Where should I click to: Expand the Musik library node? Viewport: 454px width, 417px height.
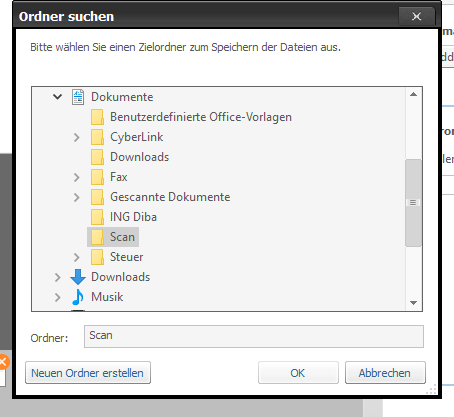(58, 297)
